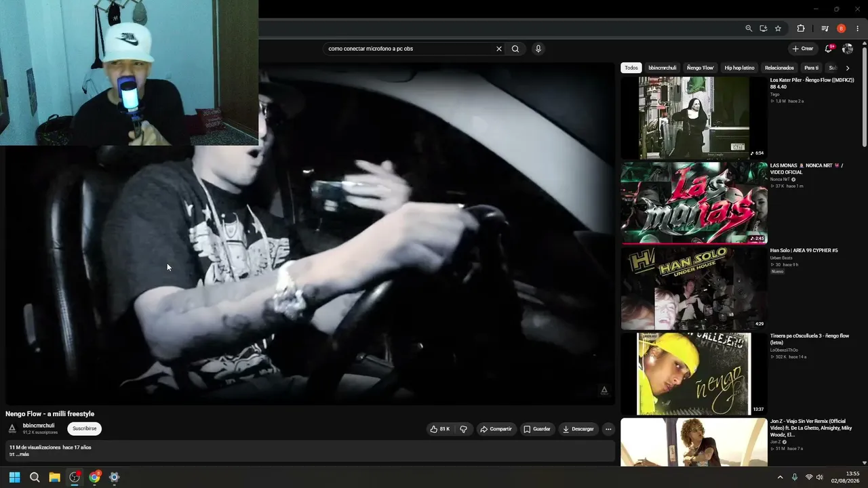Like the video with 81 K likes
Image resolution: width=868 pixels, height=488 pixels.
(x=440, y=429)
